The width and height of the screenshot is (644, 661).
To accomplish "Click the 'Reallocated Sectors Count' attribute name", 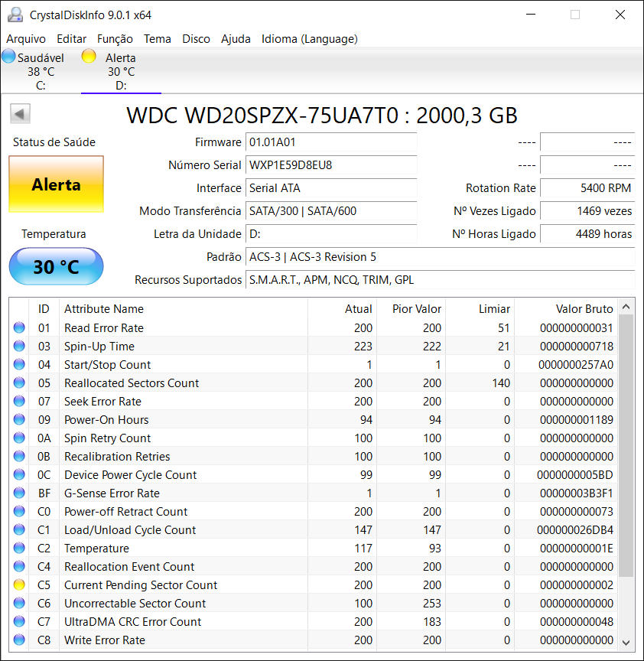I will (x=132, y=383).
